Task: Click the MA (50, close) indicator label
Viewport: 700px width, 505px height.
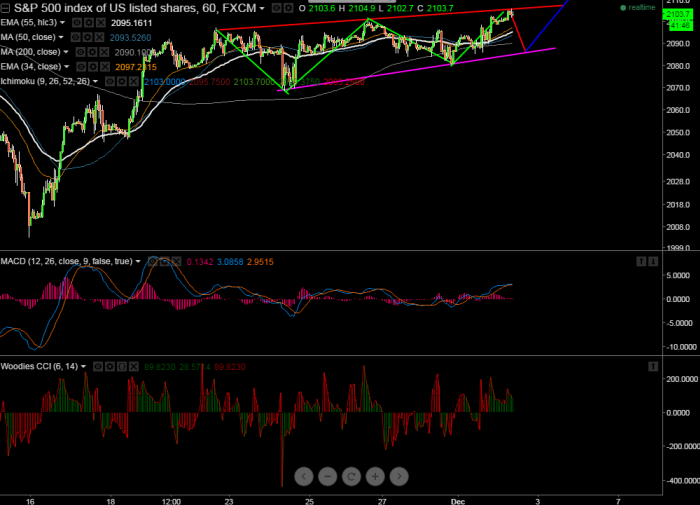Action: 28,37
